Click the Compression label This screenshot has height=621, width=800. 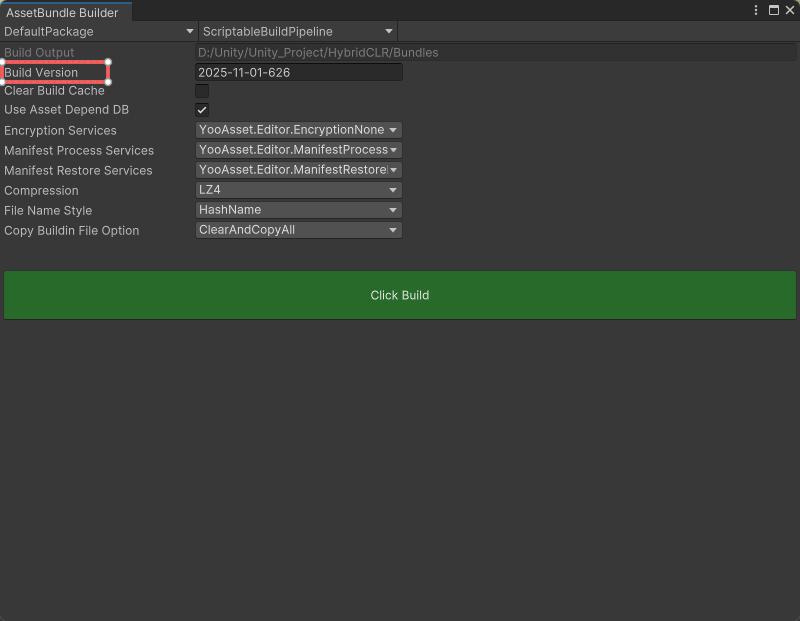[x=41, y=191]
